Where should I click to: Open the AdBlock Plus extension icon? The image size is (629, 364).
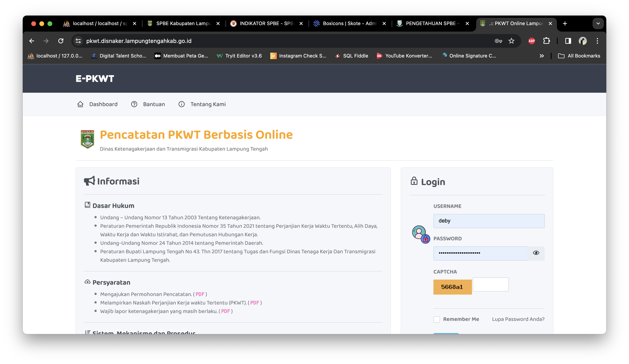point(532,41)
